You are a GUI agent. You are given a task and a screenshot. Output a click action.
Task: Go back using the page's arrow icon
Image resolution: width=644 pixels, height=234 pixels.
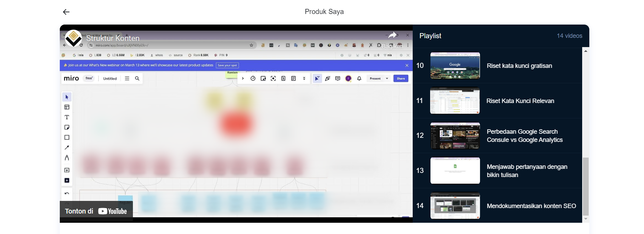(x=66, y=12)
